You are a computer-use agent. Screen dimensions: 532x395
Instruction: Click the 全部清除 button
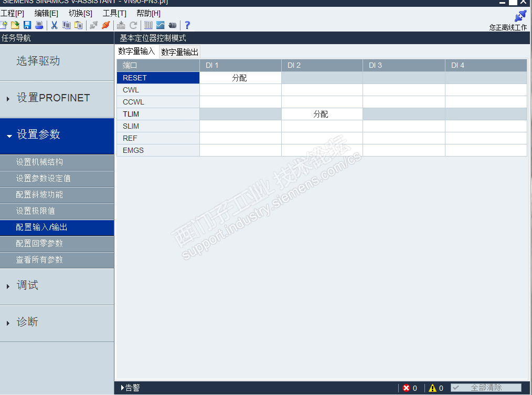pos(486,388)
